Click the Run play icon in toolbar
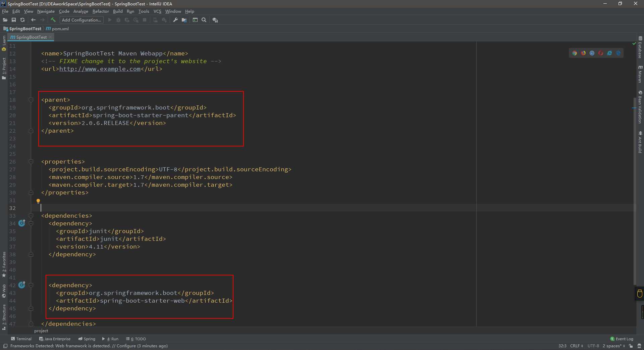 pyautogui.click(x=110, y=20)
